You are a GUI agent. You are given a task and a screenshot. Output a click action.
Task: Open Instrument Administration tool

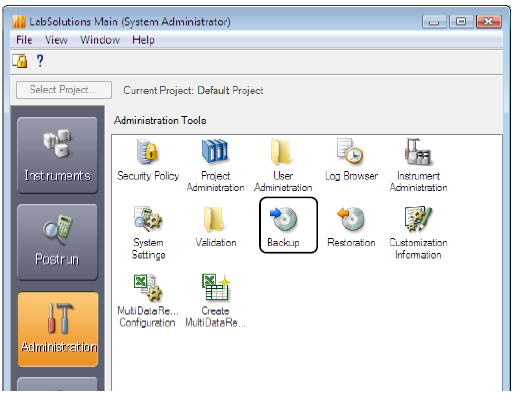click(418, 165)
